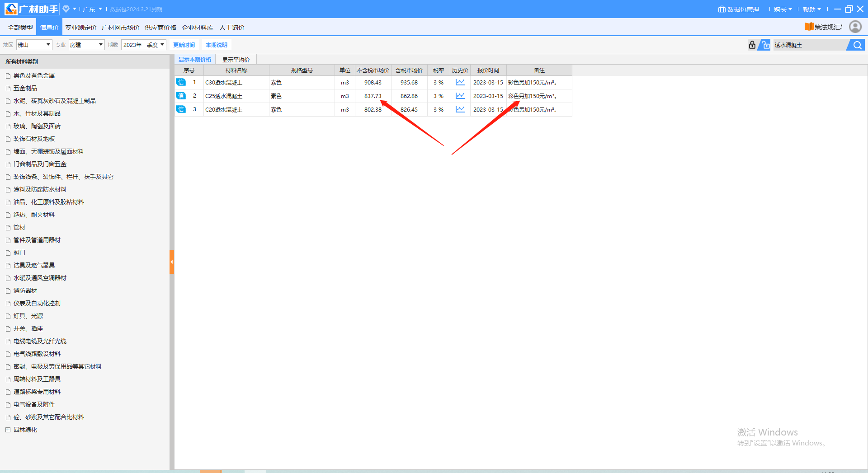Select 灯具、光源 category
868x473 pixels.
point(28,316)
